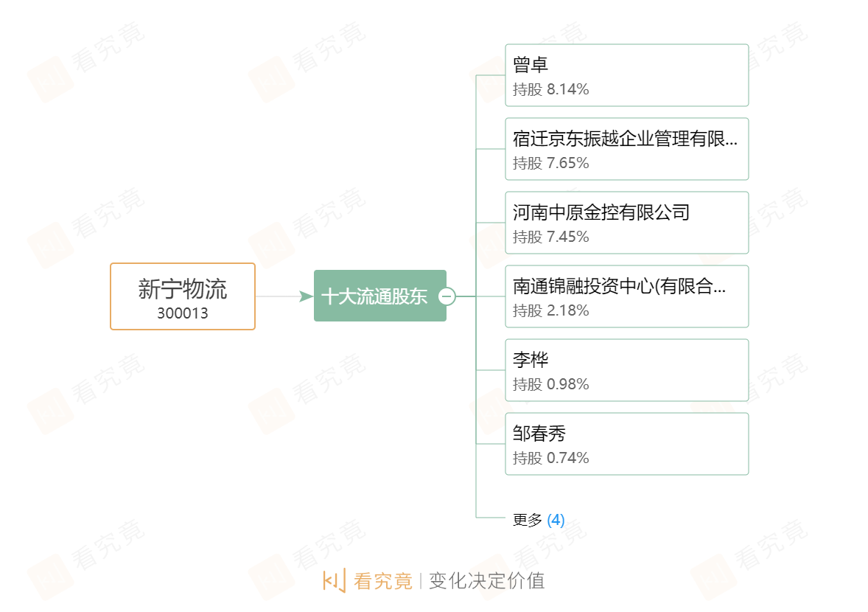Click the 十大流通股东 node label
This screenshot has height=612, width=868.
click(x=374, y=296)
